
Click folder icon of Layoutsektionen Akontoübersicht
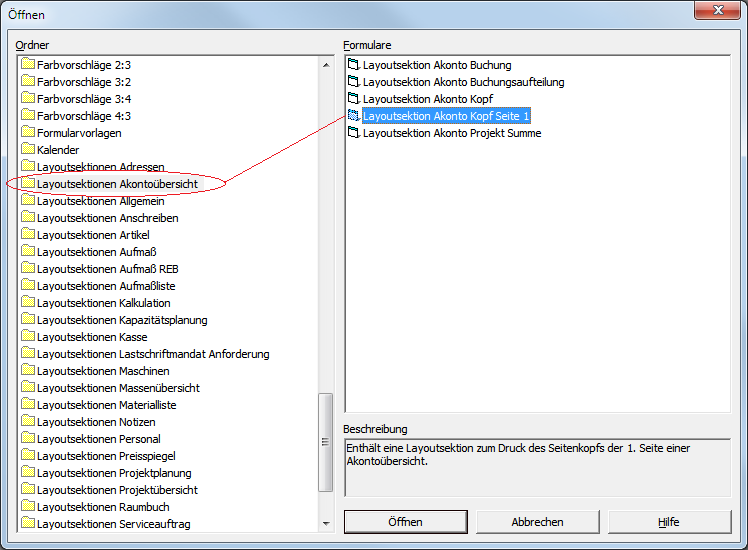coord(28,183)
